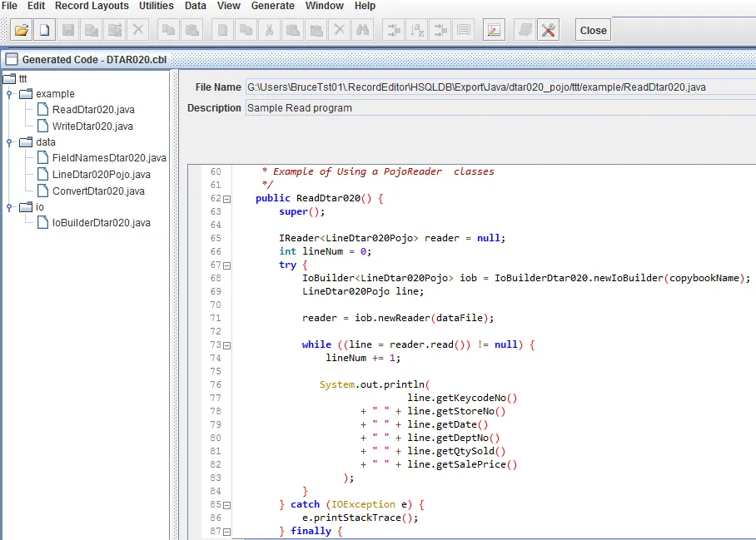This screenshot has width=756, height=540.
Task: Open options with the wrench-screwdriver icon
Action: tap(549, 30)
